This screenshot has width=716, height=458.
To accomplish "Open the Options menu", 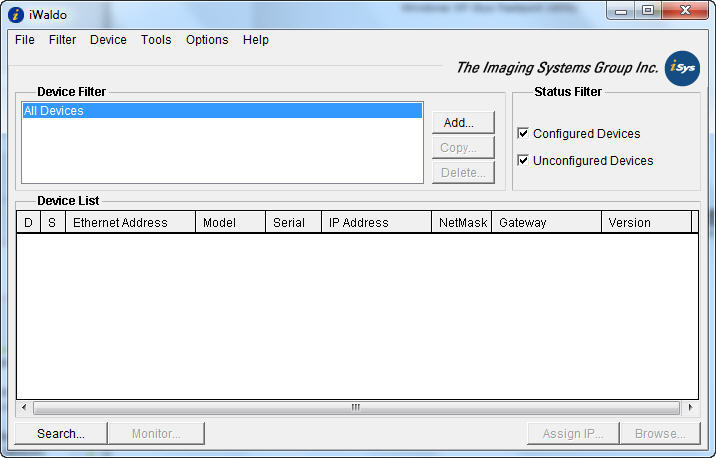I will pyautogui.click(x=207, y=40).
